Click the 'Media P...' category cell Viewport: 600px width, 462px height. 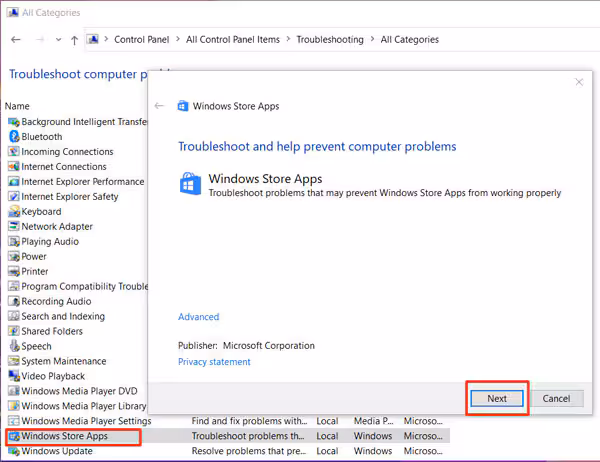click(x=373, y=421)
